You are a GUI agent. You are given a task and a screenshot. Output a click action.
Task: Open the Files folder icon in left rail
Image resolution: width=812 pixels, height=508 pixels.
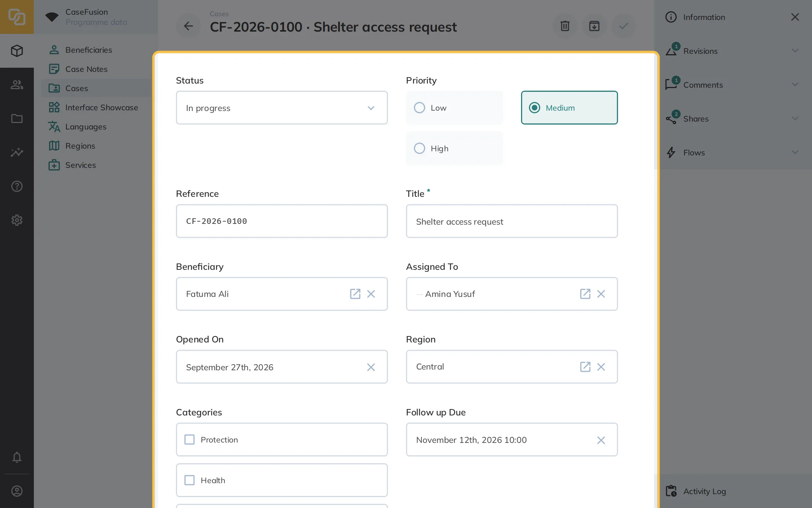pos(17,119)
